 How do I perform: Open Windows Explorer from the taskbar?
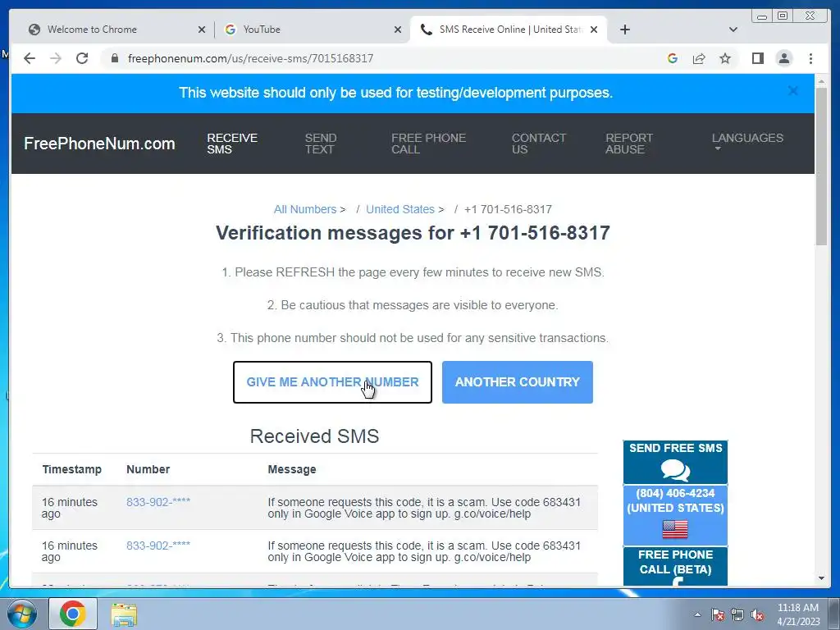(124, 614)
